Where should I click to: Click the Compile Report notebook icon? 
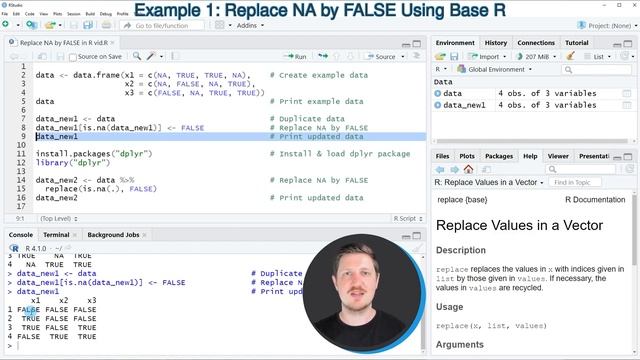tap(176, 56)
